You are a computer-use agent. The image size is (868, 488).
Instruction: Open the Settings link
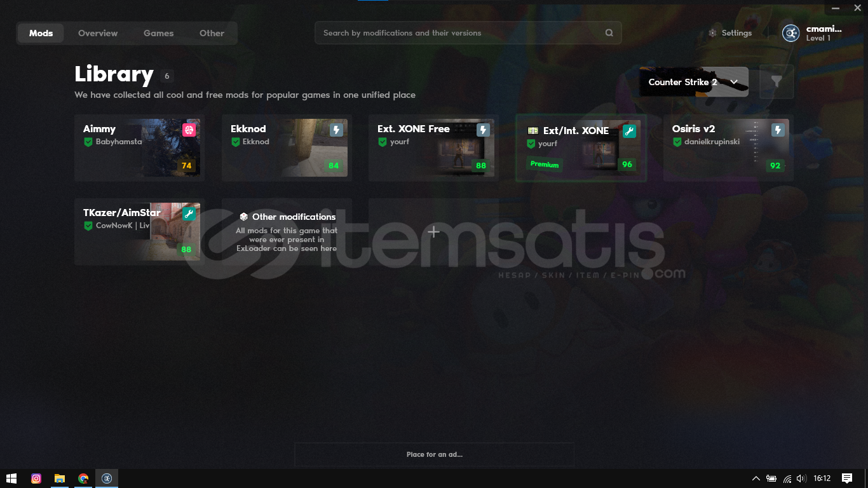730,33
